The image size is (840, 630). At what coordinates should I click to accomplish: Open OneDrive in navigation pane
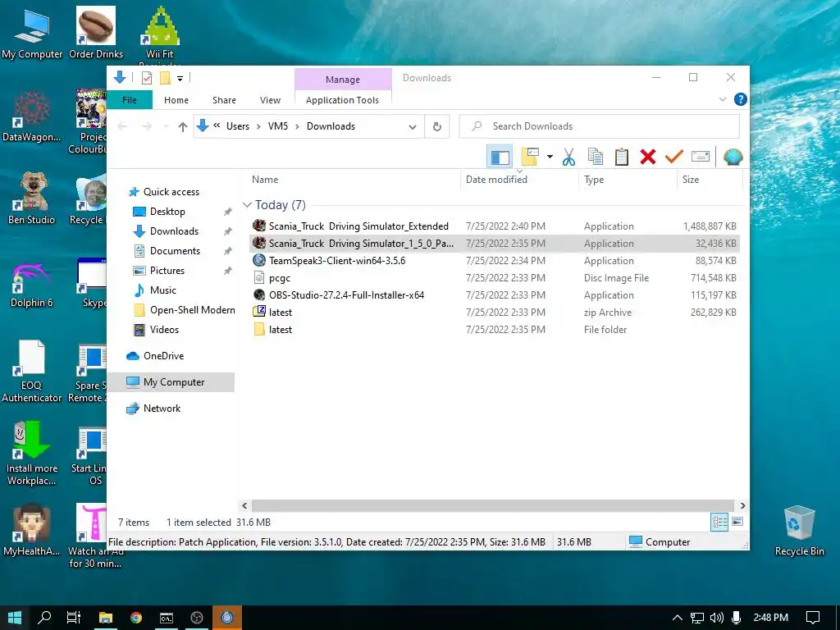click(x=163, y=356)
